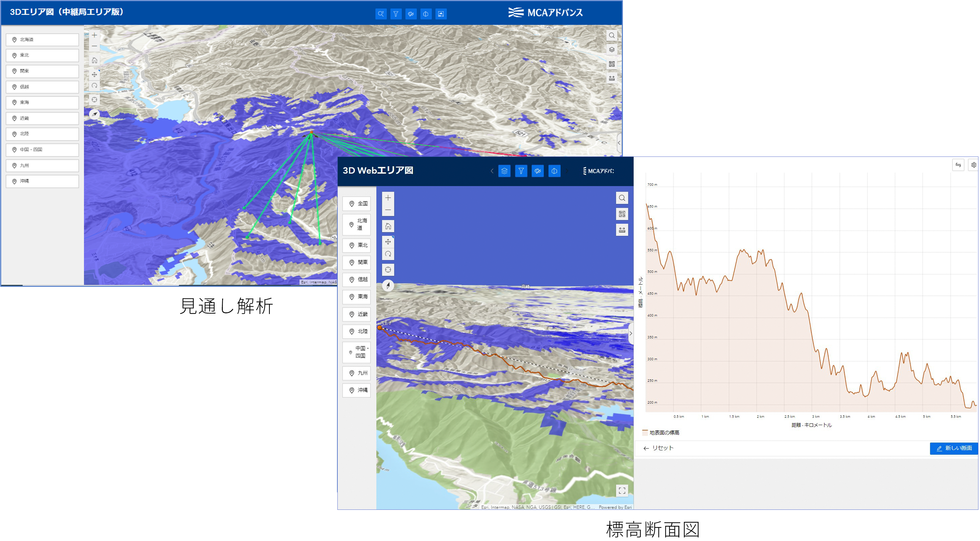Image resolution: width=980 pixels, height=541 pixels.
Task: Open the paint palette style tool
Action: point(538,171)
